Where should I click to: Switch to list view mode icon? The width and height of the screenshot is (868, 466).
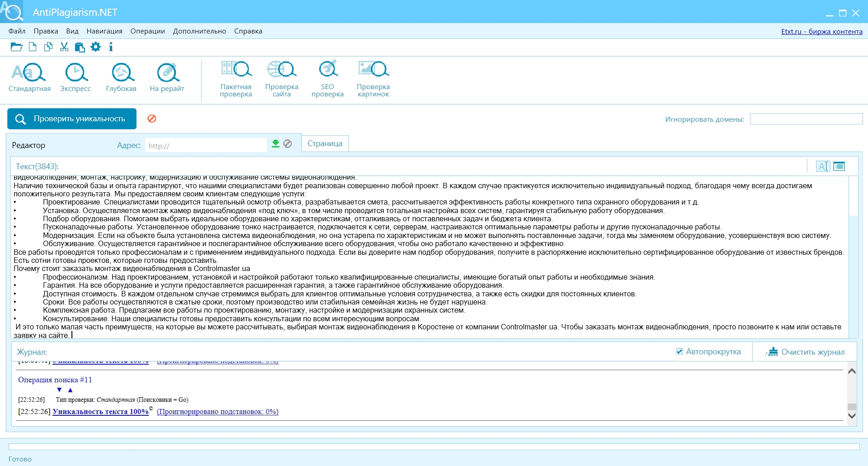pos(839,166)
